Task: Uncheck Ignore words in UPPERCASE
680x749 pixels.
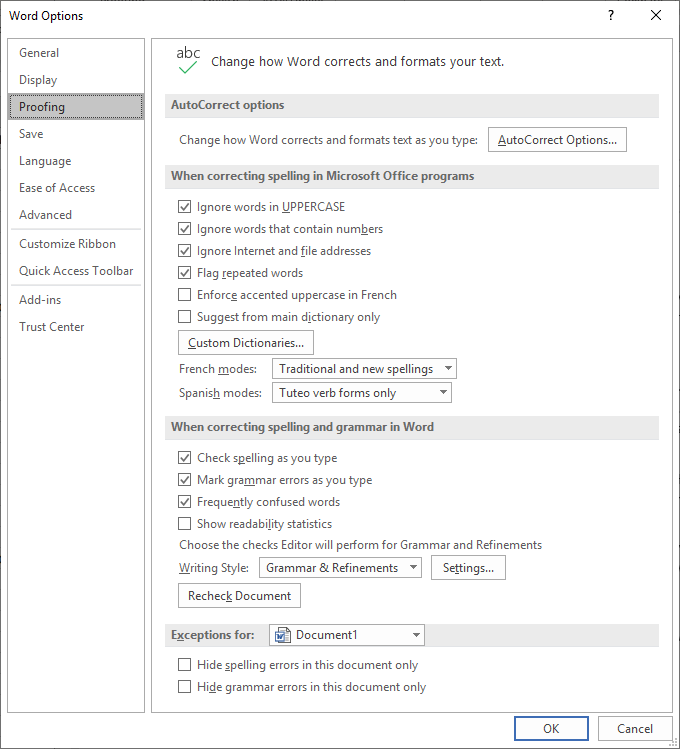Action: click(184, 207)
